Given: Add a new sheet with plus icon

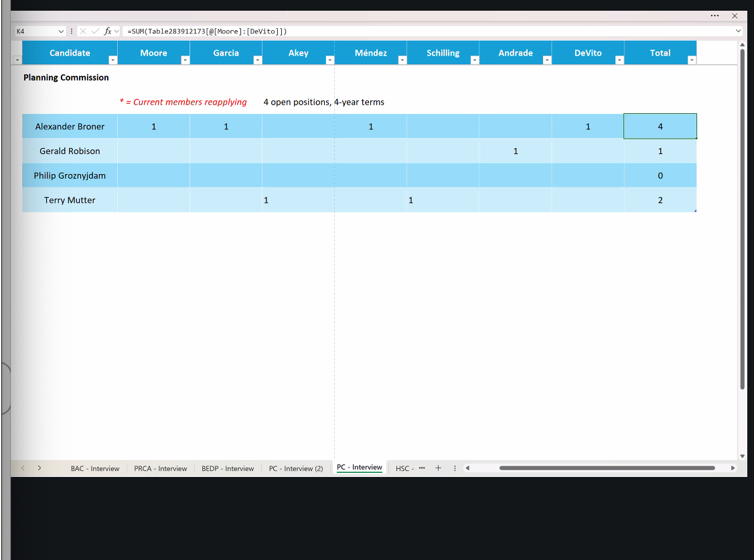Looking at the screenshot, I should [439, 468].
